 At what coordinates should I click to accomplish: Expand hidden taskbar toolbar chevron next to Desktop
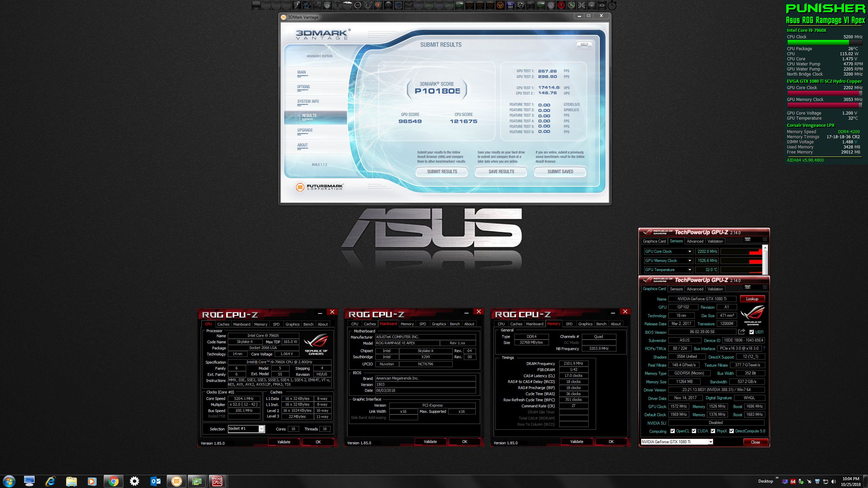(777, 478)
